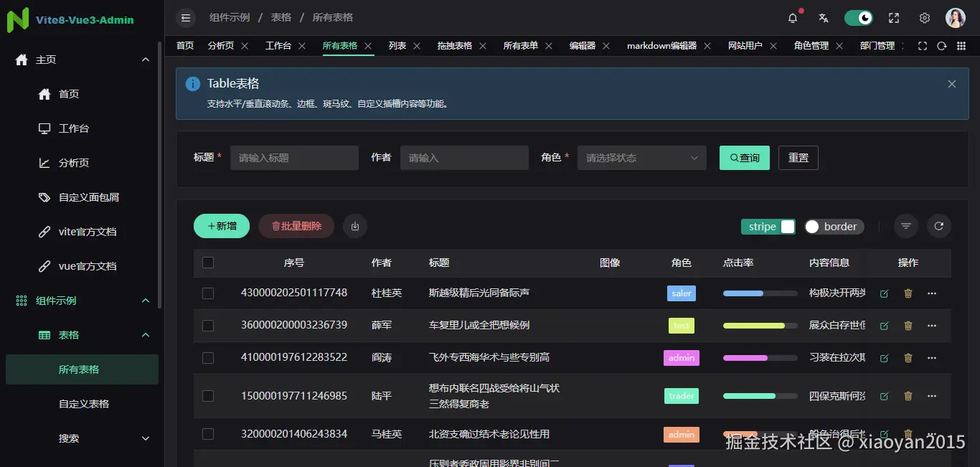Image resolution: width=980 pixels, height=467 pixels.
Task: Toggle the stripe switch
Action: point(768,227)
